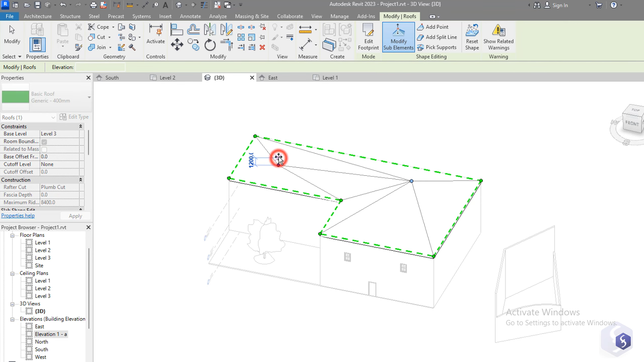The height and width of the screenshot is (362, 644).
Task: Click the roof type preview swatch
Action: (16, 97)
